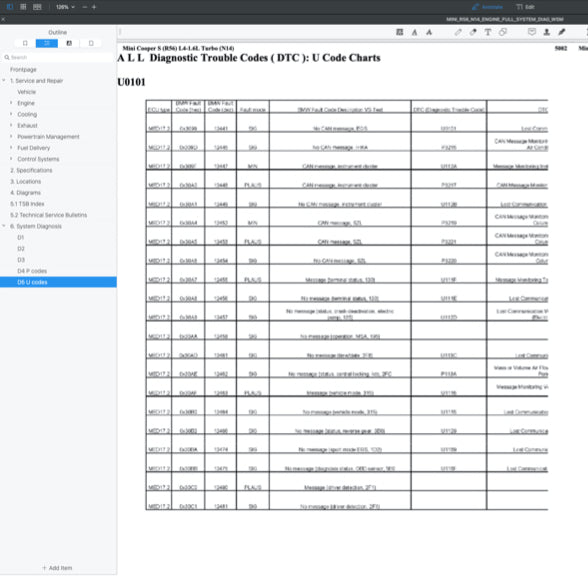
Task: Expand the Engine outline section
Action: [x=11, y=103]
